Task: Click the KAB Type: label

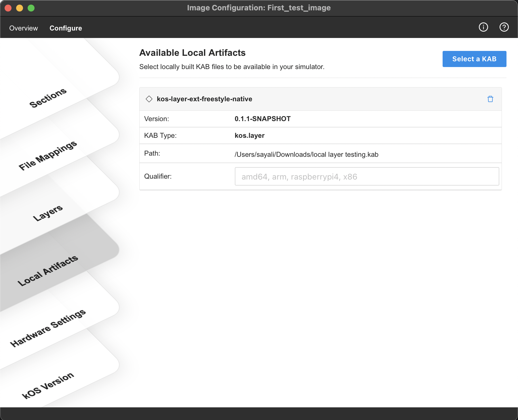Action: point(160,135)
